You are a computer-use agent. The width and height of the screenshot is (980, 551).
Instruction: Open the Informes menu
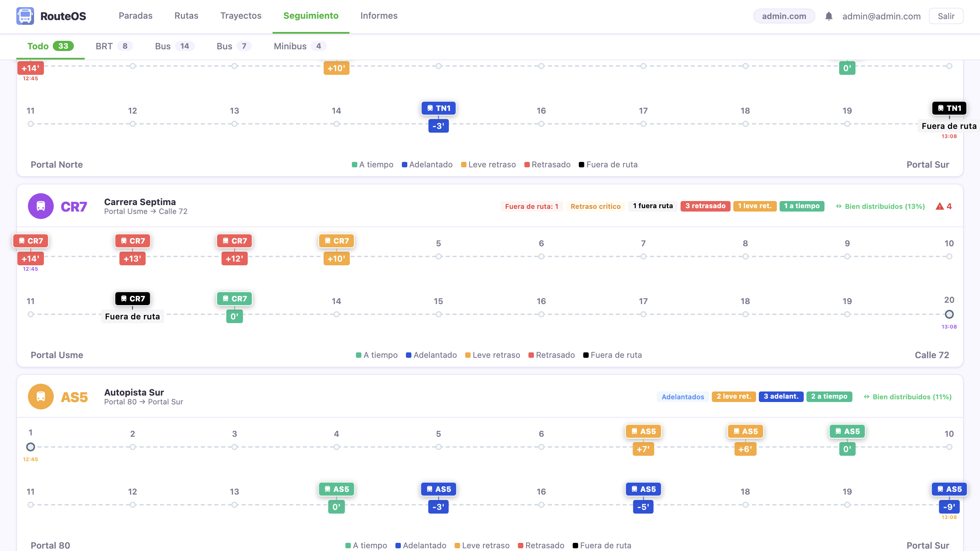(x=379, y=16)
